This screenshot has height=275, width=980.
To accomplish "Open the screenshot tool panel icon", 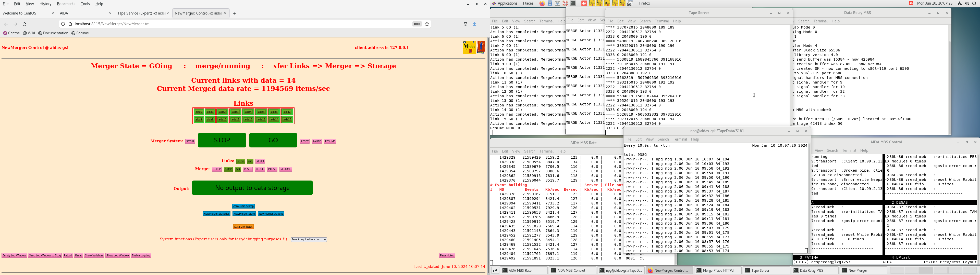I will point(630,3).
